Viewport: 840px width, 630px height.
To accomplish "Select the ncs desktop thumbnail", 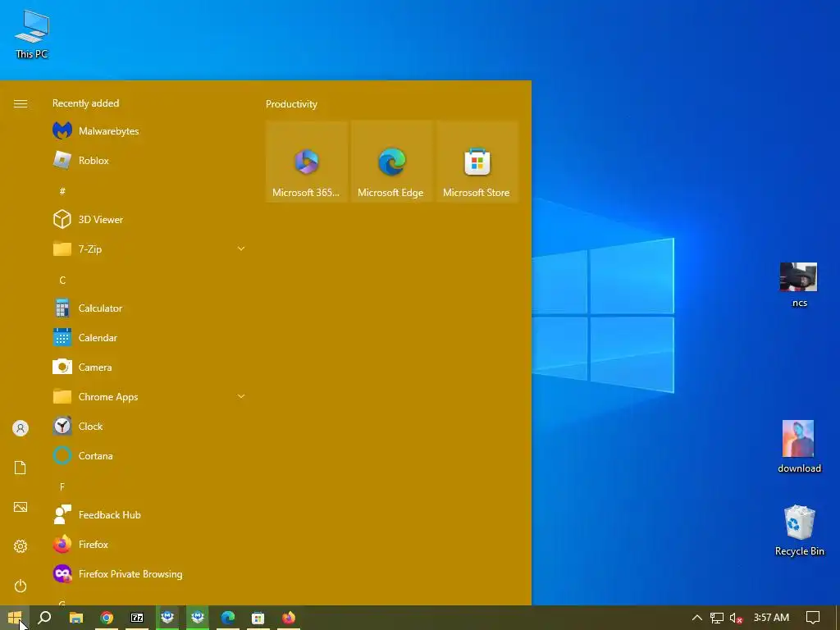I will pos(799,285).
